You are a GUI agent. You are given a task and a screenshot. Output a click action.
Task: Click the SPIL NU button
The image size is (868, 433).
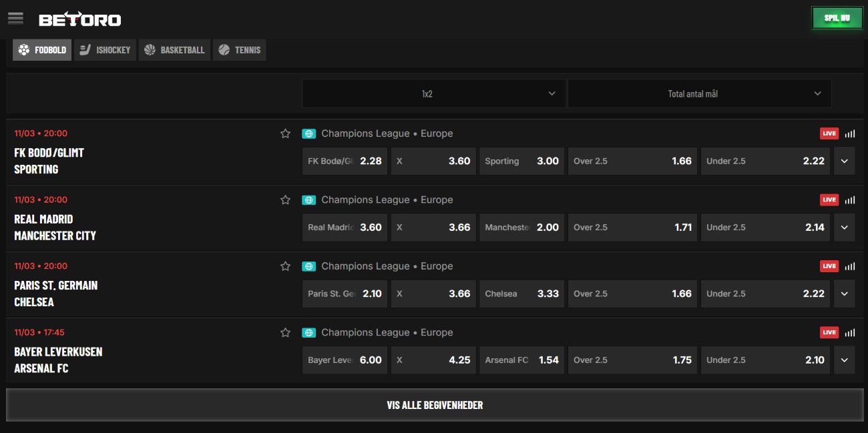click(x=837, y=18)
